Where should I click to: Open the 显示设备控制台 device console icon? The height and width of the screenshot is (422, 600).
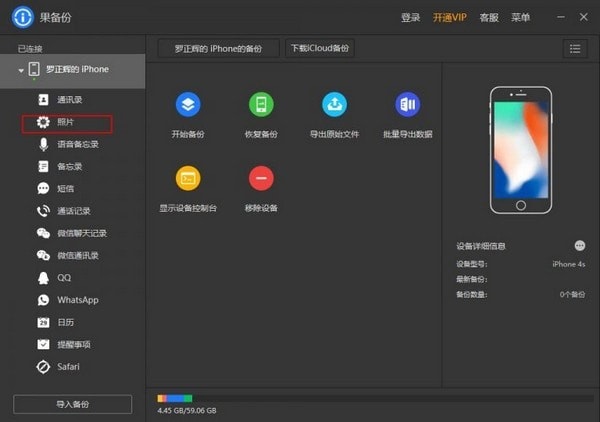click(187, 178)
